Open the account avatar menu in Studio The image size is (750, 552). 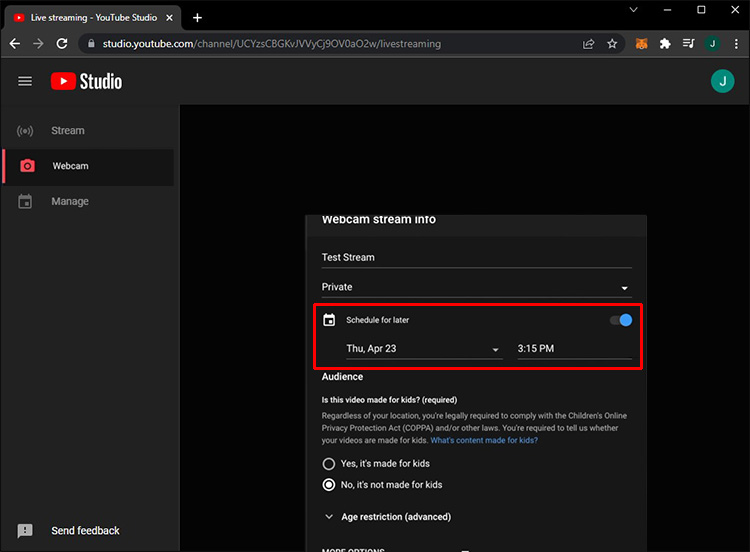click(x=722, y=82)
